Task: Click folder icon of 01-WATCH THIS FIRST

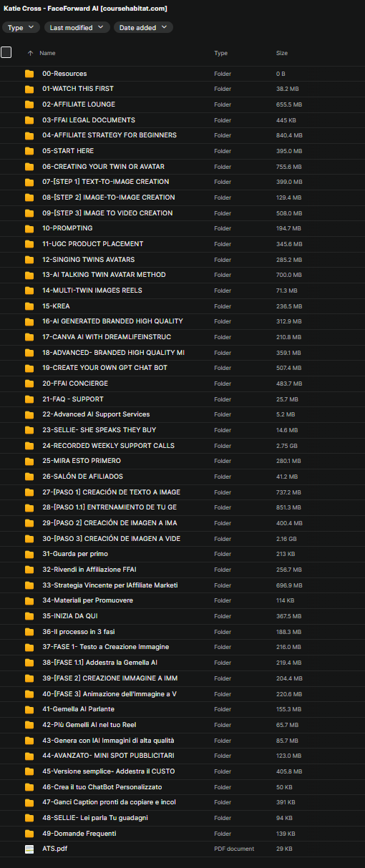Action: 29,89
